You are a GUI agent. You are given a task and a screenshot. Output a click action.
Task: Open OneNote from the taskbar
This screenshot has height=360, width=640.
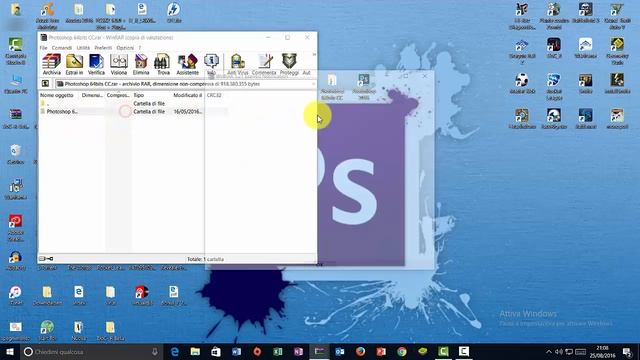pyautogui.click(x=298, y=351)
